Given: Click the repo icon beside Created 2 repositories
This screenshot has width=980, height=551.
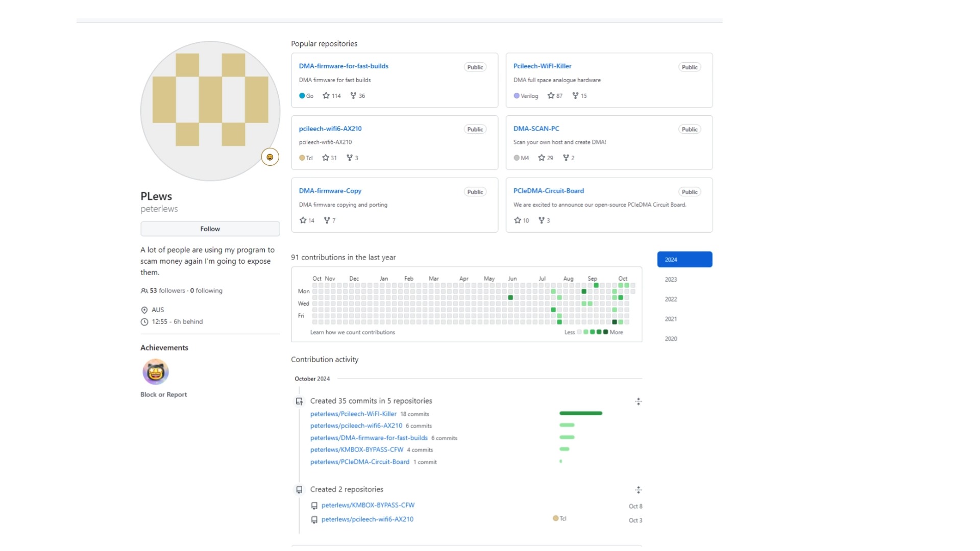Looking at the screenshot, I should tap(299, 490).
